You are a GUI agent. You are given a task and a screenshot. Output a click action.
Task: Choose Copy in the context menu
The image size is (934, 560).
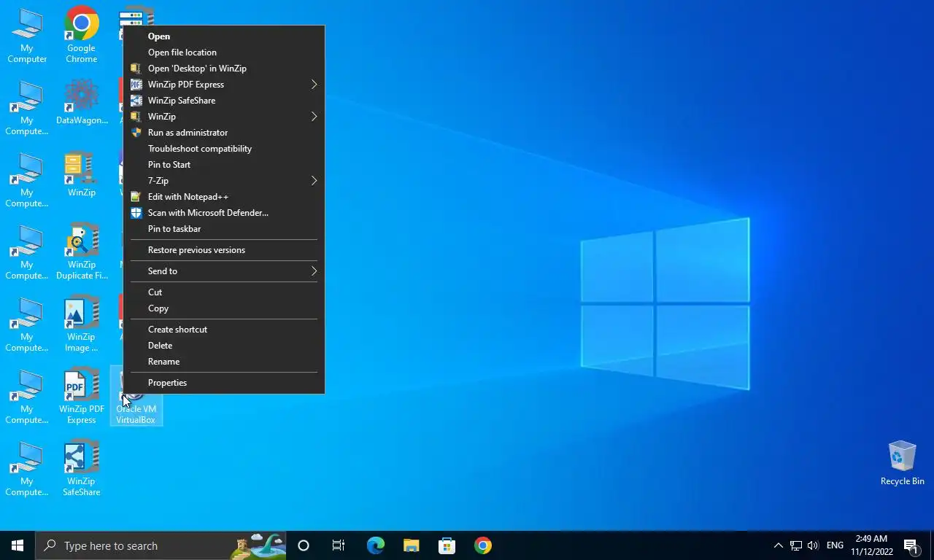[224, 308]
